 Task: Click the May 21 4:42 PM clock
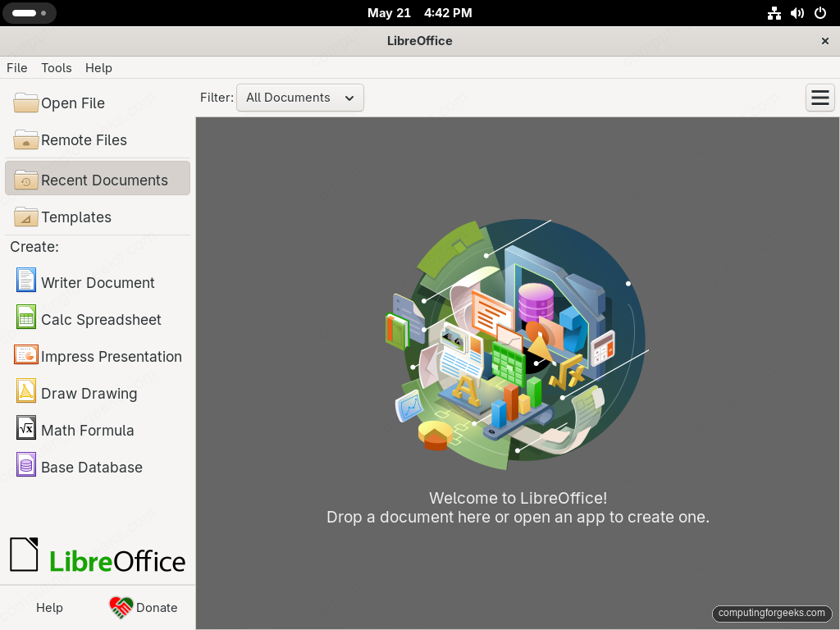419,13
